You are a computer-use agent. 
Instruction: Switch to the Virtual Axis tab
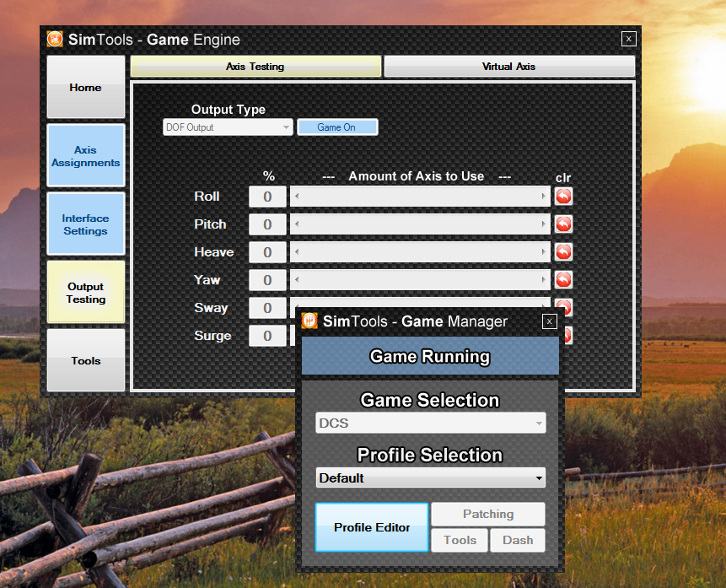click(509, 67)
